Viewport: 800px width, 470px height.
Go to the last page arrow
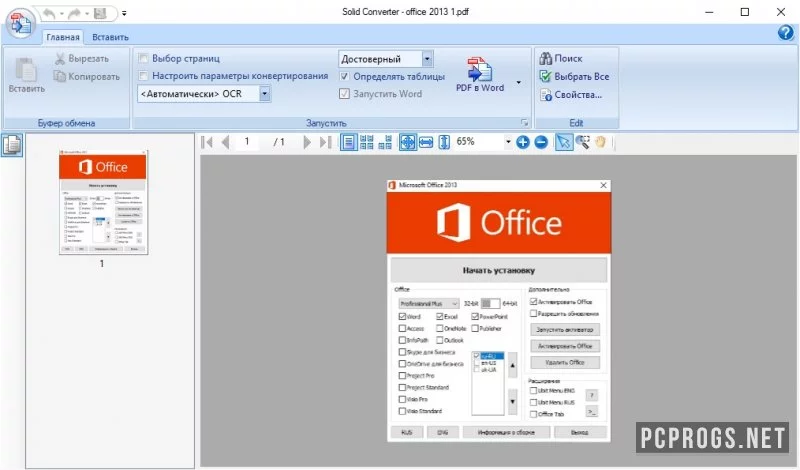pyautogui.click(x=326, y=142)
